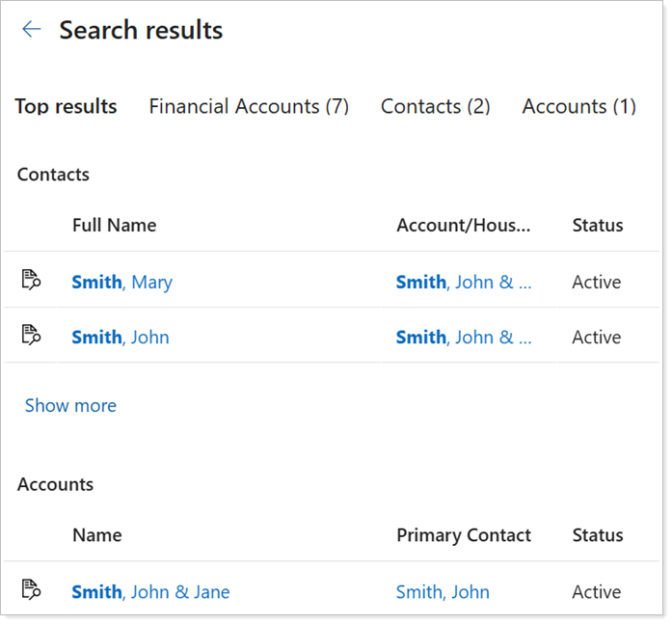This screenshot has height=624, width=672.
Task: Select the Accounts (1) tab
Action: 578,107
